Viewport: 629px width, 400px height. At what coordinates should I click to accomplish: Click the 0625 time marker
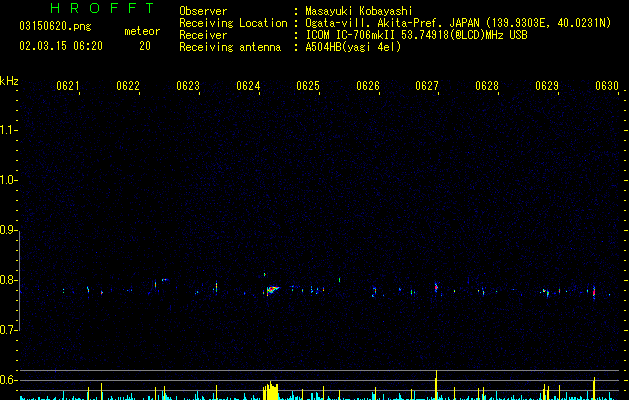point(308,86)
